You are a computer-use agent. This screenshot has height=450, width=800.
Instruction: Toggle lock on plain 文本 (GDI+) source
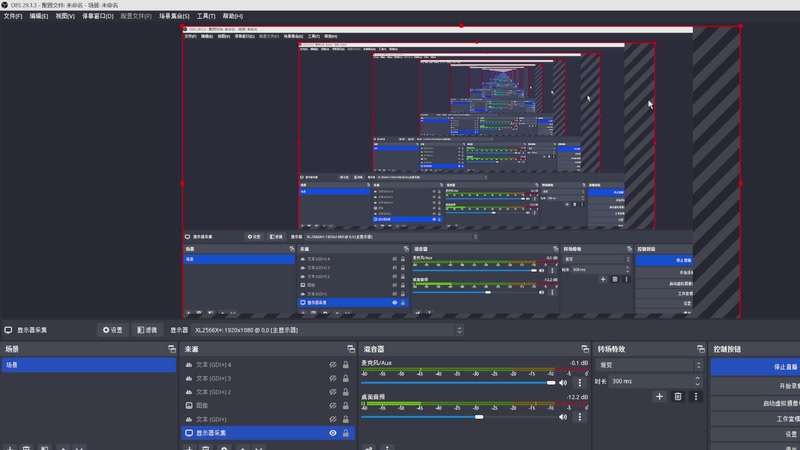(x=346, y=419)
